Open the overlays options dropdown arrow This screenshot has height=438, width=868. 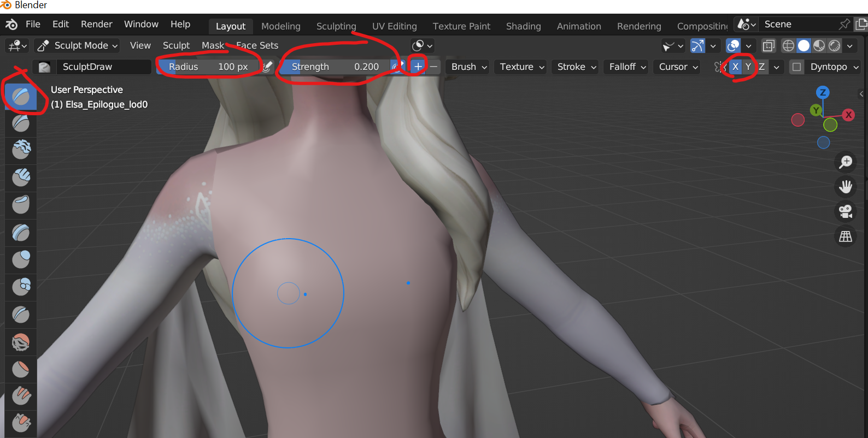(x=748, y=46)
